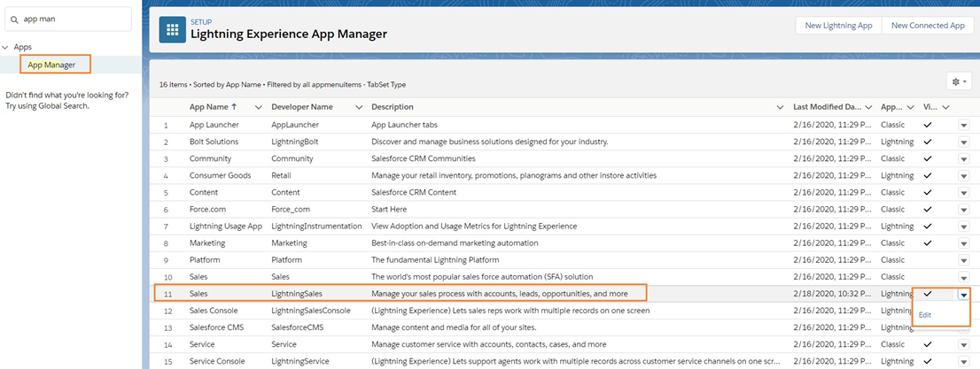
Task: Click 'LightningInstrumentation' developer name cell
Action: click(x=316, y=226)
